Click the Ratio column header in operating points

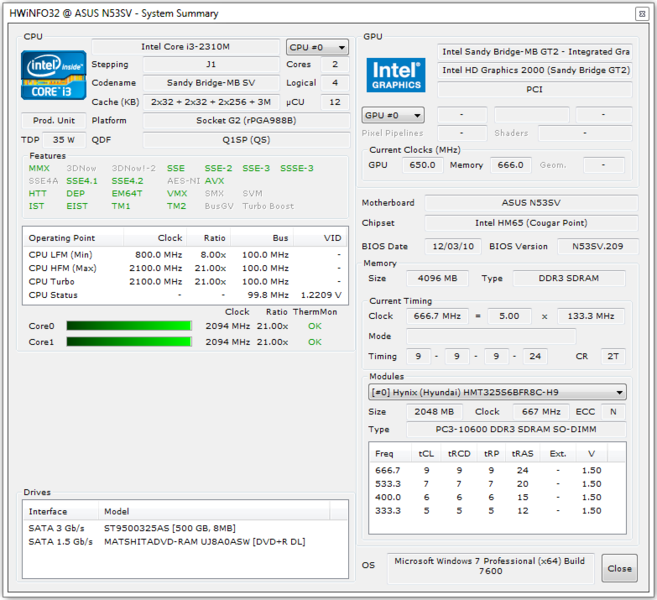click(209, 238)
